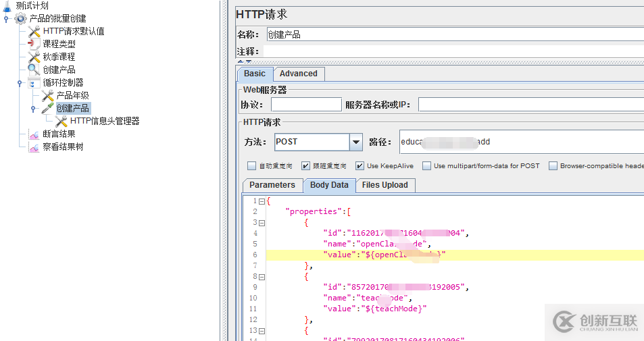Click the magnifier icon of 创建产品

pyautogui.click(x=34, y=70)
